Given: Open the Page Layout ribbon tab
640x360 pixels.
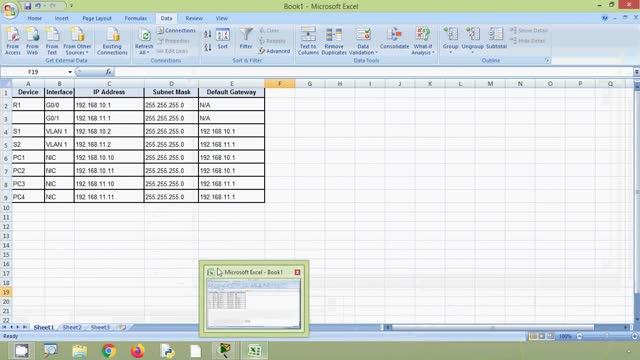Looking at the screenshot, I should pos(97,18).
